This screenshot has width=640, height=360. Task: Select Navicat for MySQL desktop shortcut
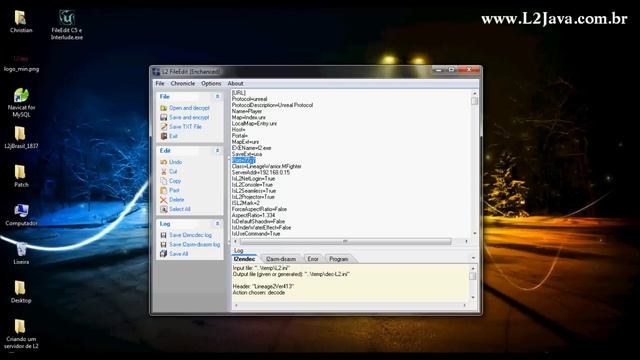coord(21,103)
